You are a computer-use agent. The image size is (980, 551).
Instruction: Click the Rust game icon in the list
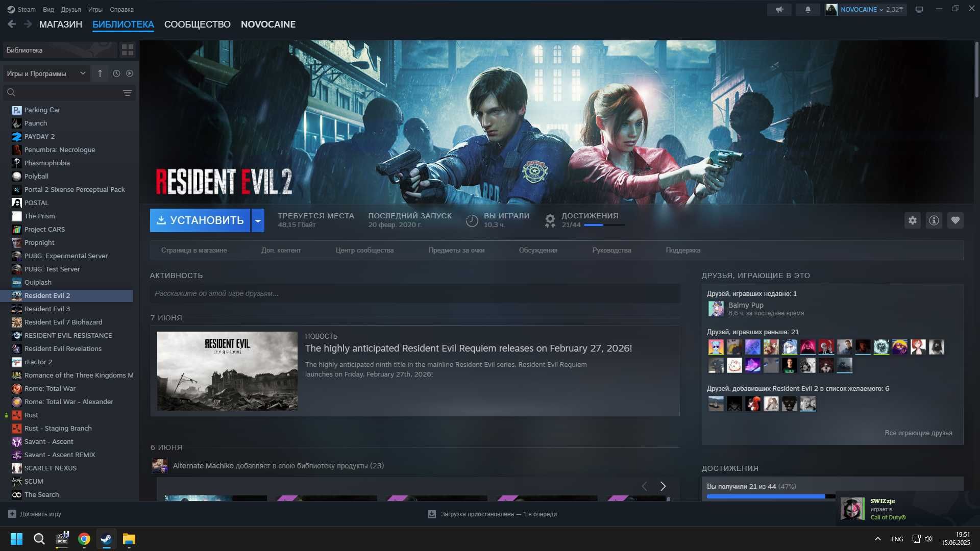(x=17, y=415)
